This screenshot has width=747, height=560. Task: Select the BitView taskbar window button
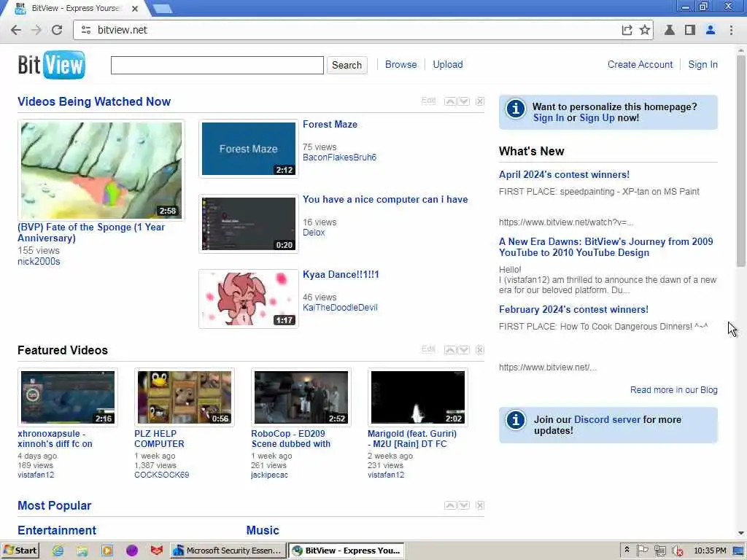[347, 551]
